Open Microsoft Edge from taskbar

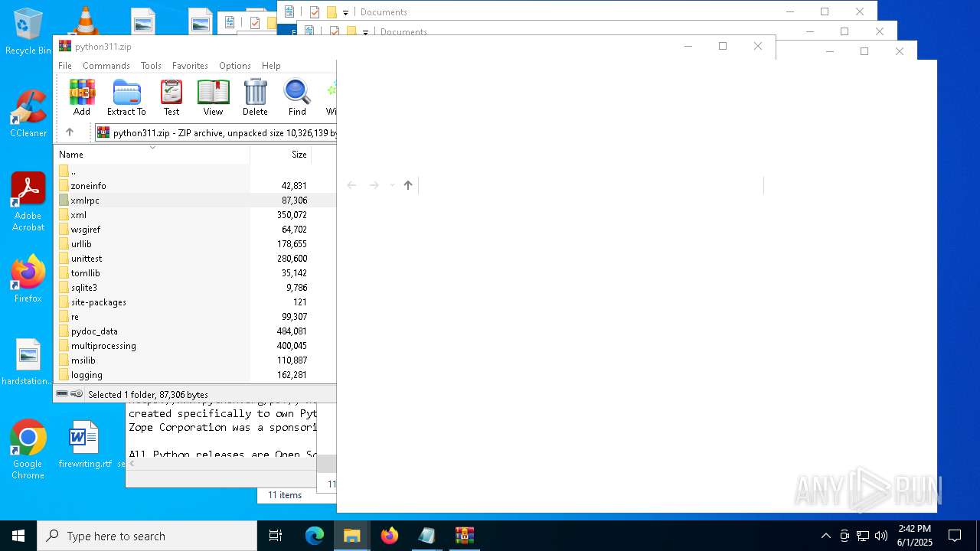click(x=315, y=536)
